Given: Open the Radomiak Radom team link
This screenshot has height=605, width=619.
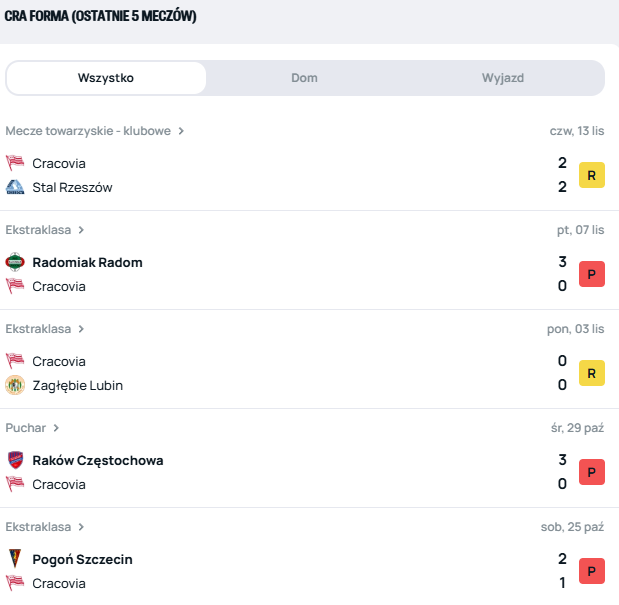Looking at the screenshot, I should [x=87, y=262].
